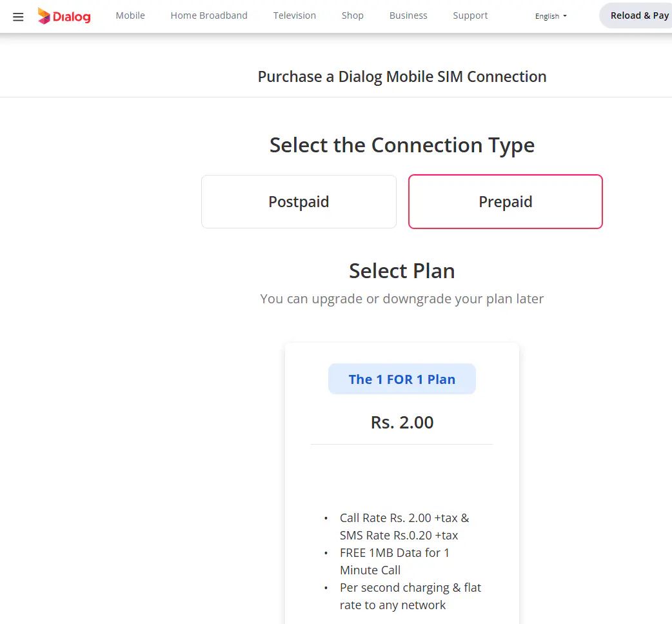The image size is (672, 624).
Task: Click the Reload & Pay button
Action: [638, 15]
